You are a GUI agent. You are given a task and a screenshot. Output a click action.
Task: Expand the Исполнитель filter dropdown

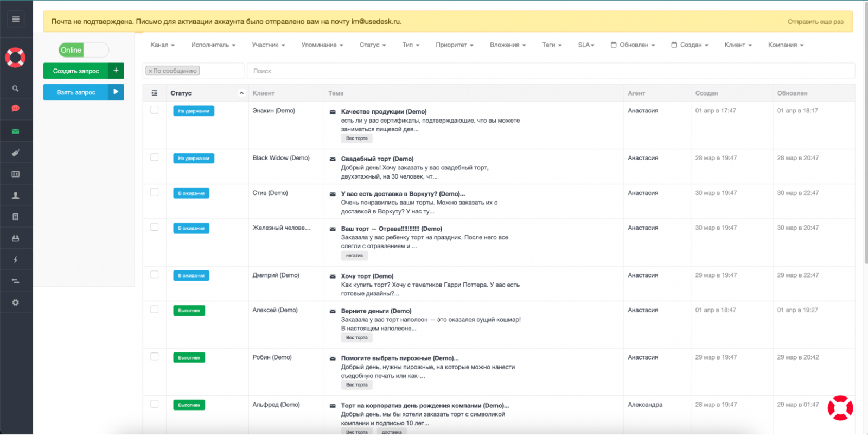[213, 45]
